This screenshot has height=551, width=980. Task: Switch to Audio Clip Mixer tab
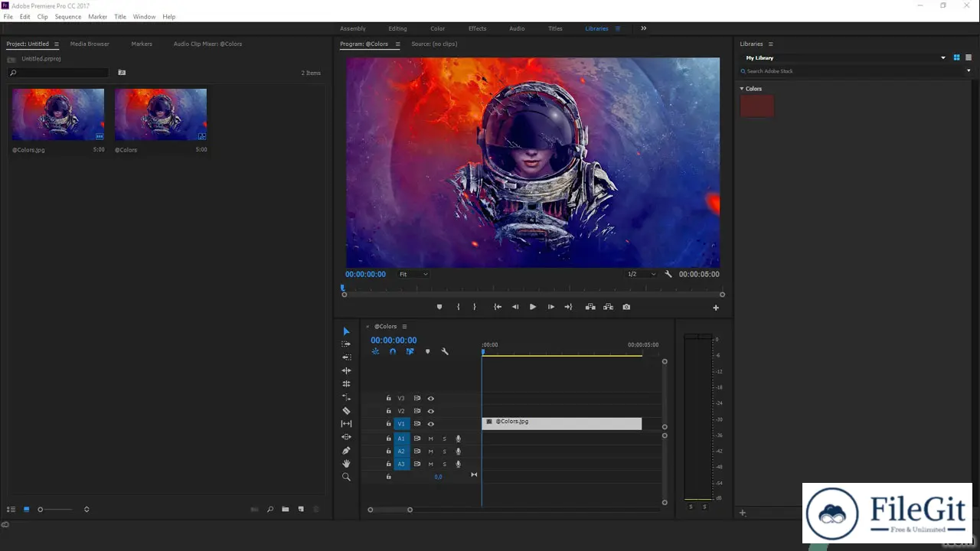207,44
